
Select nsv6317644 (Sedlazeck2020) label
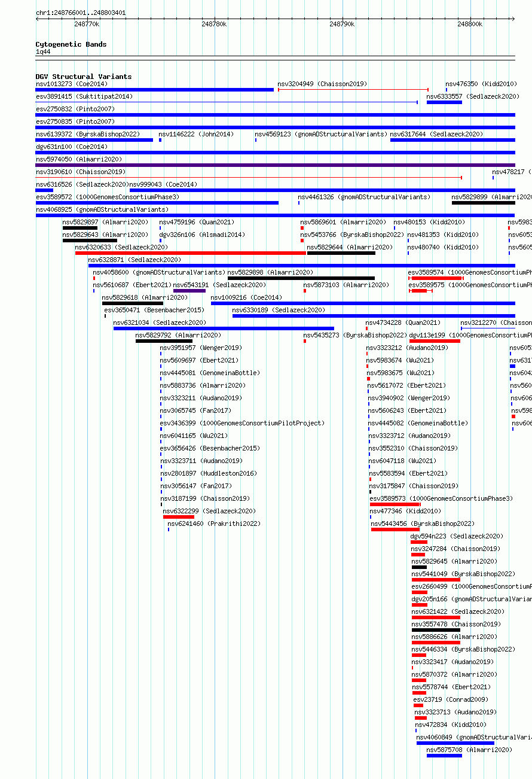pyautogui.click(x=437, y=134)
